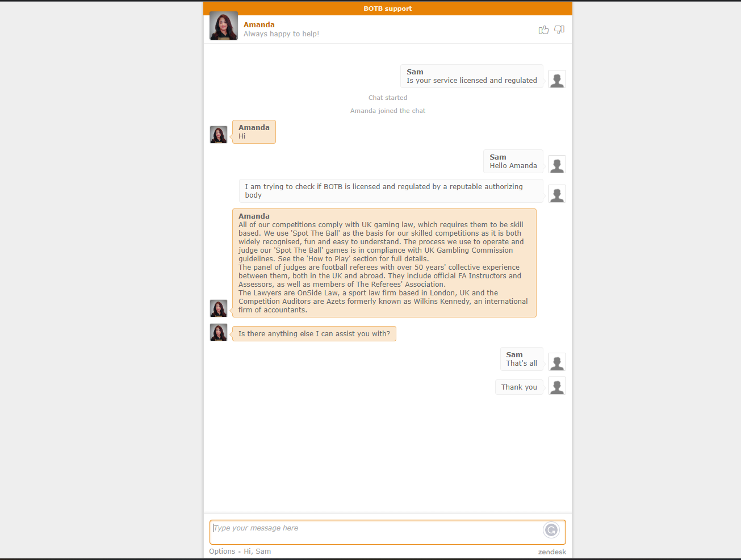Click Amanda's large profile photo in header
Viewport: 741px width, 560px height.
tap(224, 26)
